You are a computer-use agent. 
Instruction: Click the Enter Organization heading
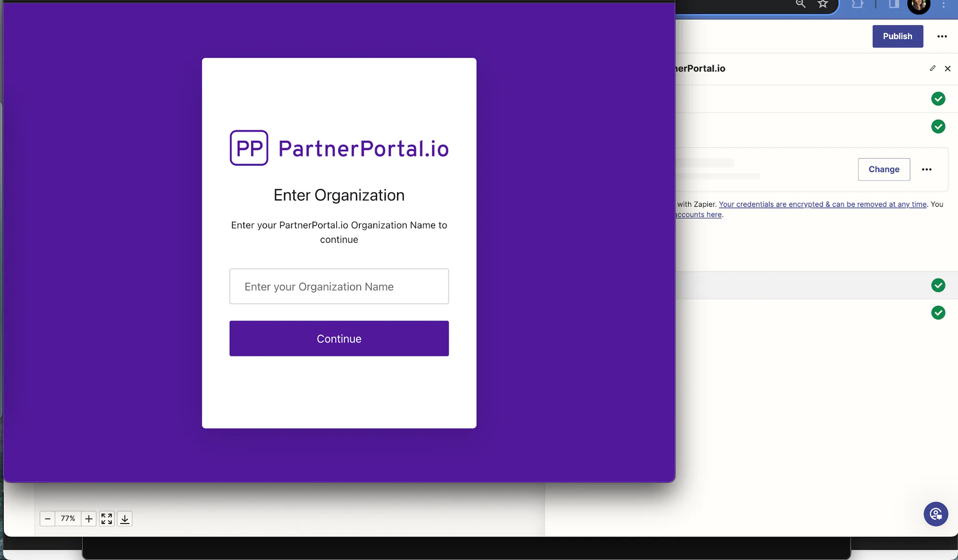[x=339, y=195]
